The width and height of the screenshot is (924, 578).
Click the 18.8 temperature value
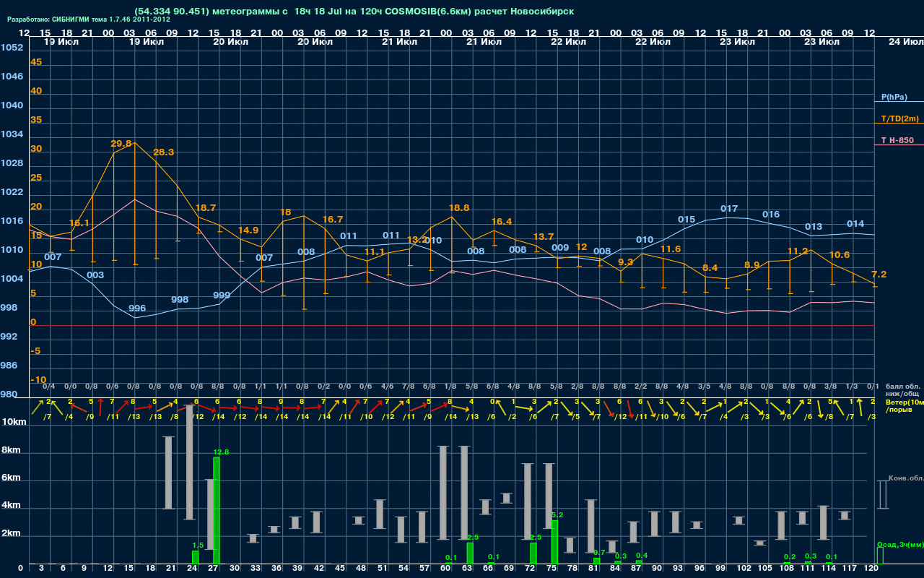(x=459, y=208)
